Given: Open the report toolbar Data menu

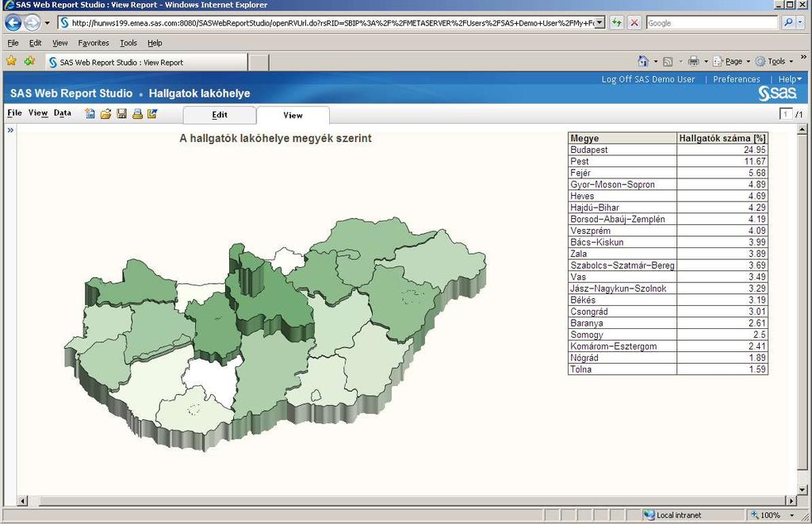Looking at the screenshot, I should coord(62,113).
